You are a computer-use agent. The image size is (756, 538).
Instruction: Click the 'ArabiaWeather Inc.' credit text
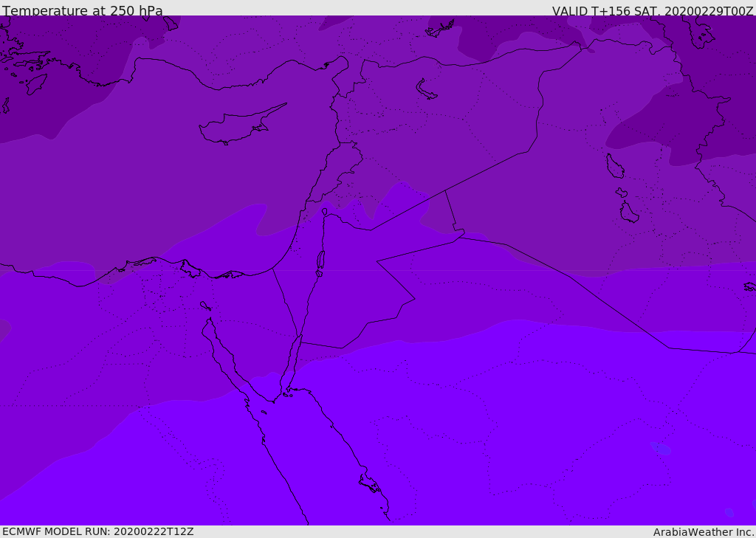(704, 532)
